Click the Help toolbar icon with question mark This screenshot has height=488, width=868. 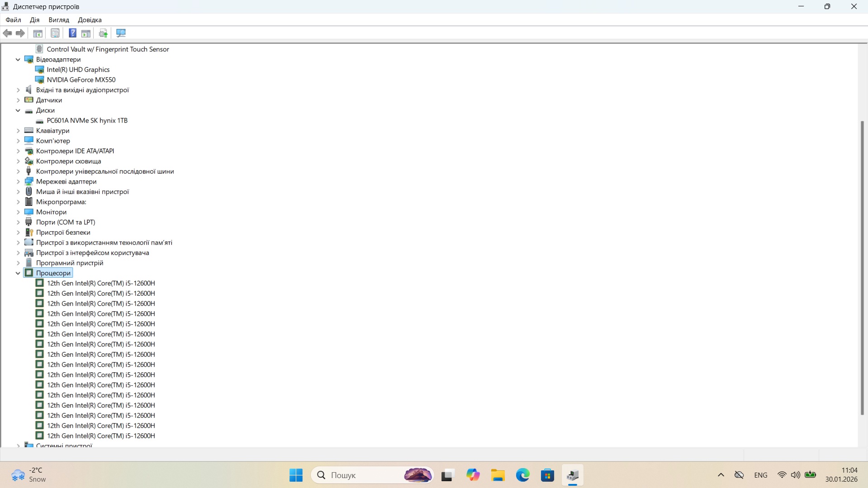72,33
